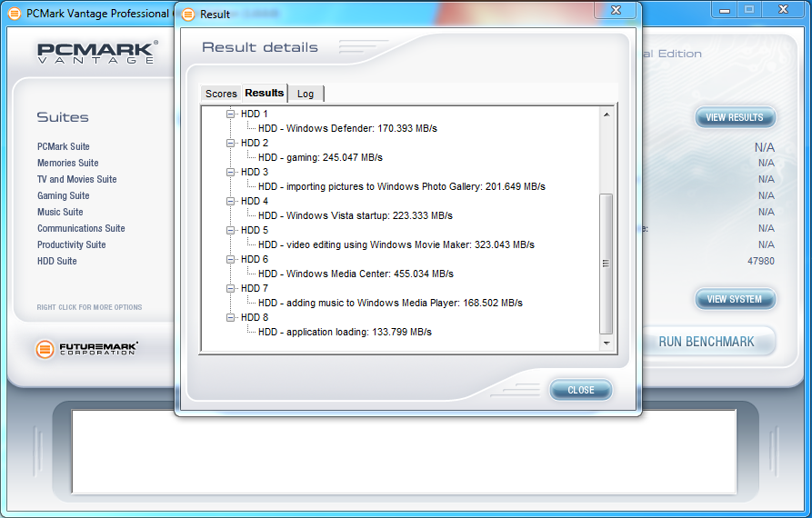Viewport: 812px width, 518px height.
Task: Select TV and Movies Suite
Action: point(76,179)
